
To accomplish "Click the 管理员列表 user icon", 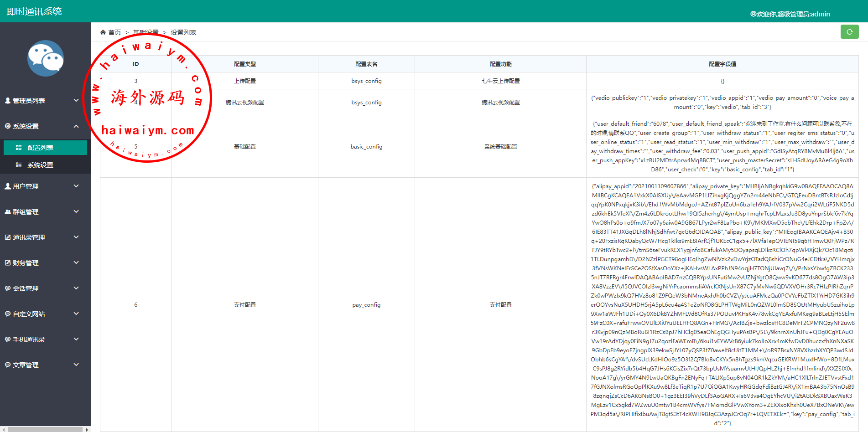I will tap(8, 101).
